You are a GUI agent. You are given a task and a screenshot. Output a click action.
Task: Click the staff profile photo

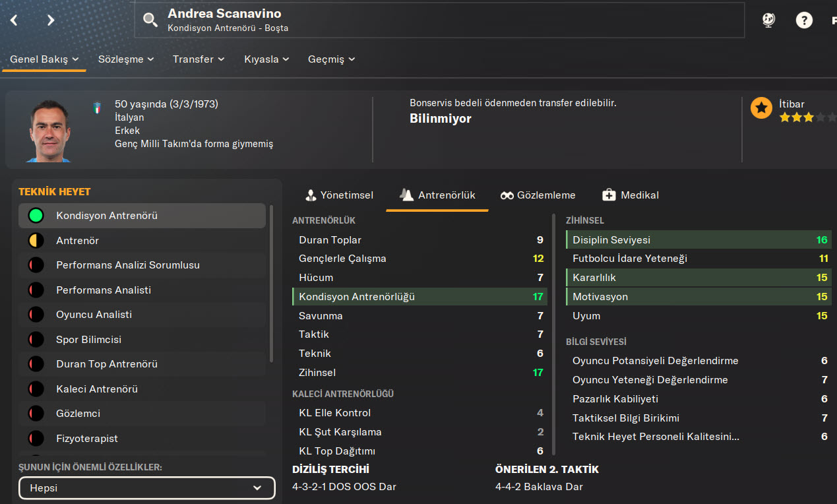click(x=51, y=131)
